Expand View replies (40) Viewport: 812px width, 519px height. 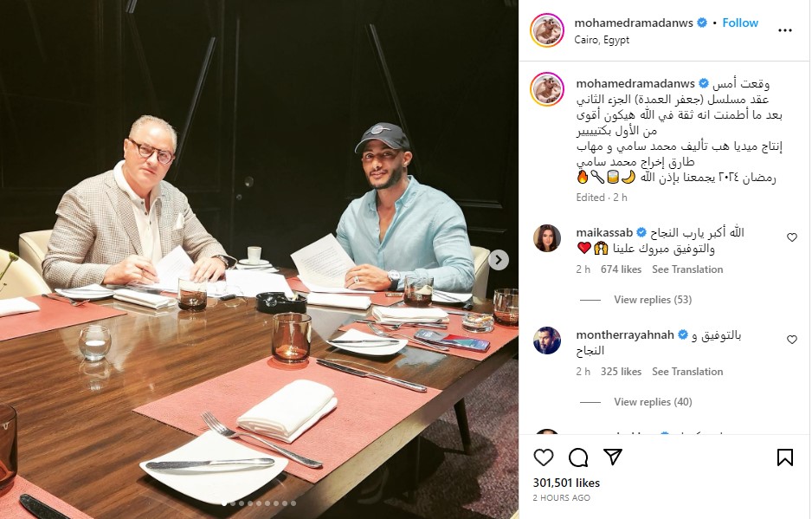pyautogui.click(x=653, y=402)
